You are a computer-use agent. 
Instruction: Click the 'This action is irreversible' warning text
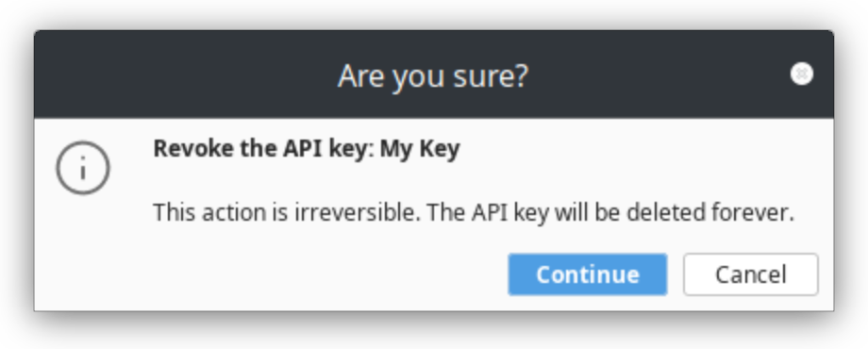[474, 212]
